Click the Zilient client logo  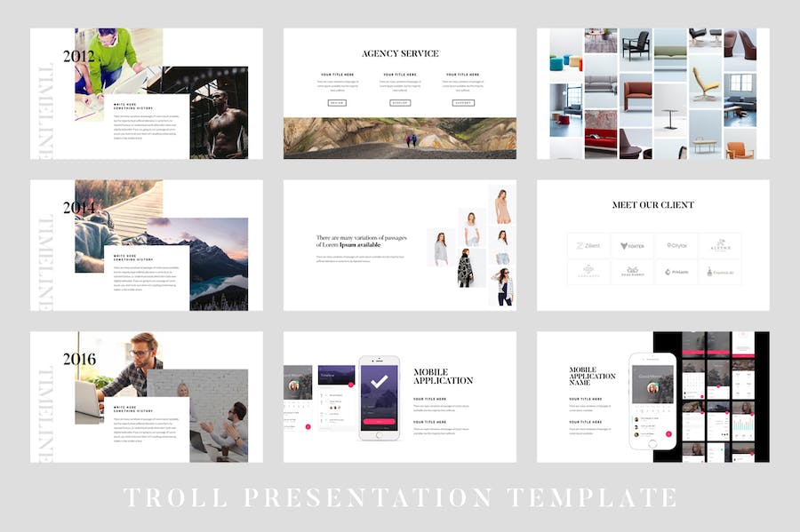click(588, 246)
